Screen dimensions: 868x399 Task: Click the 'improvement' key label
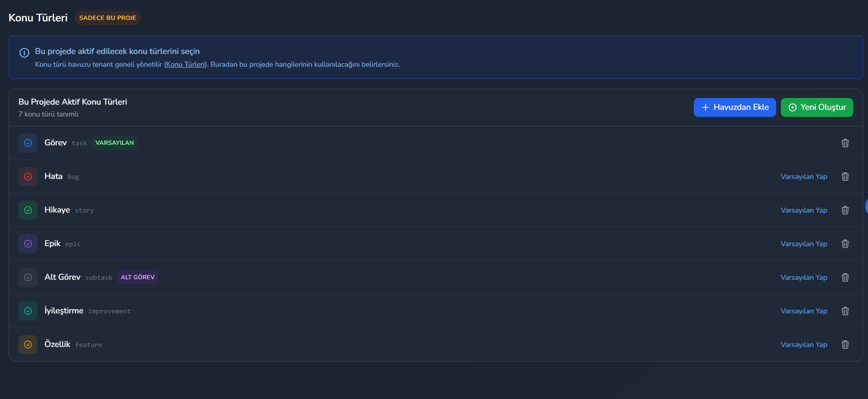[109, 311]
